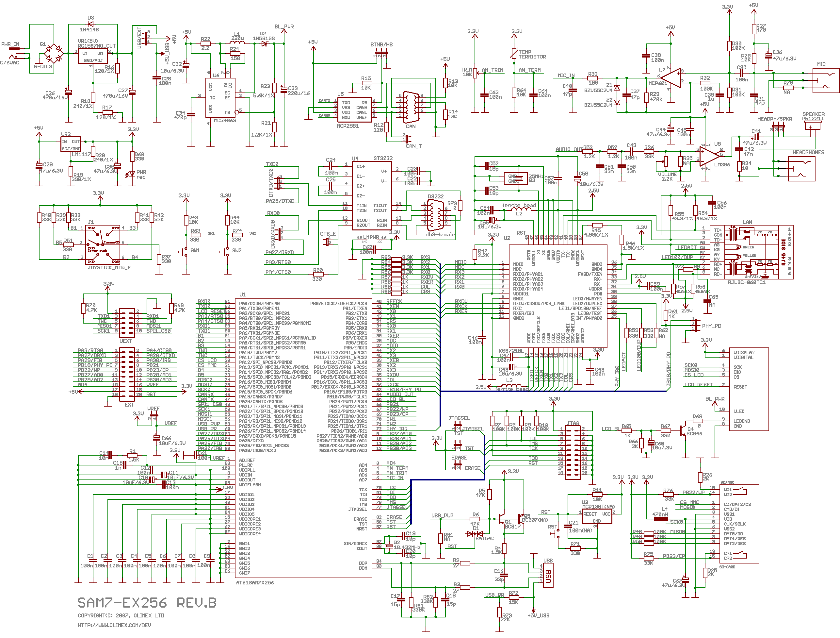Click the D2 1N5819S diode symbol
The width and height of the screenshot is (840, 638).
point(264,44)
